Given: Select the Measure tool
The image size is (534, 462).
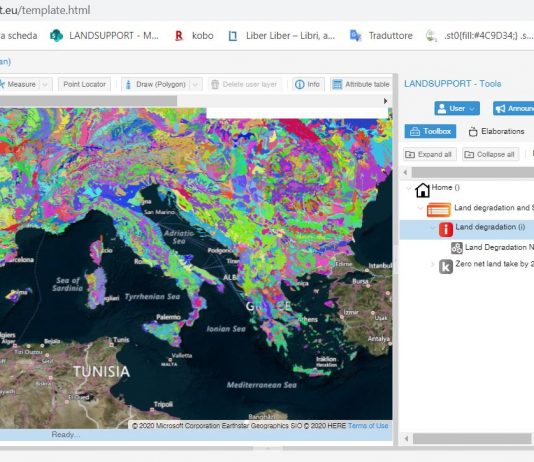Looking at the screenshot, I should [18, 84].
